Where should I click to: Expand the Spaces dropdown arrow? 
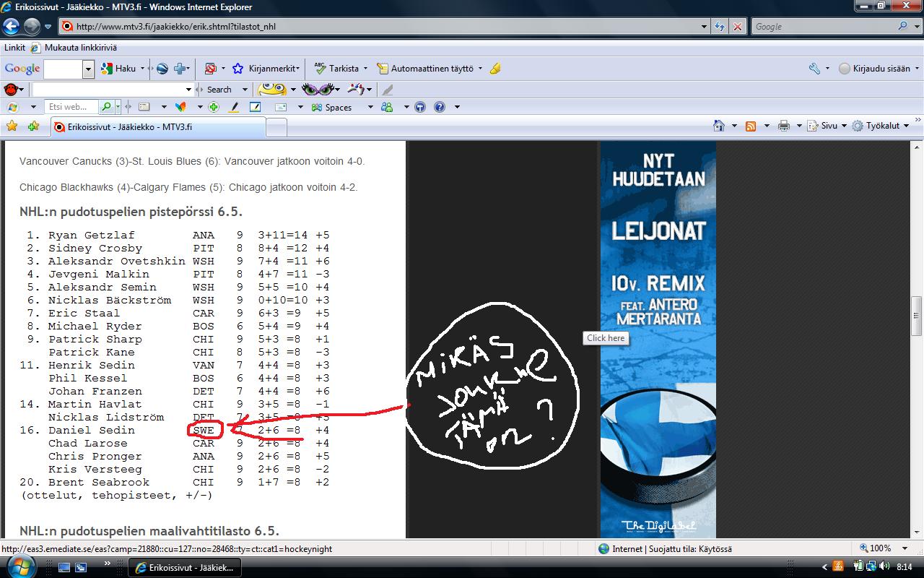370,107
